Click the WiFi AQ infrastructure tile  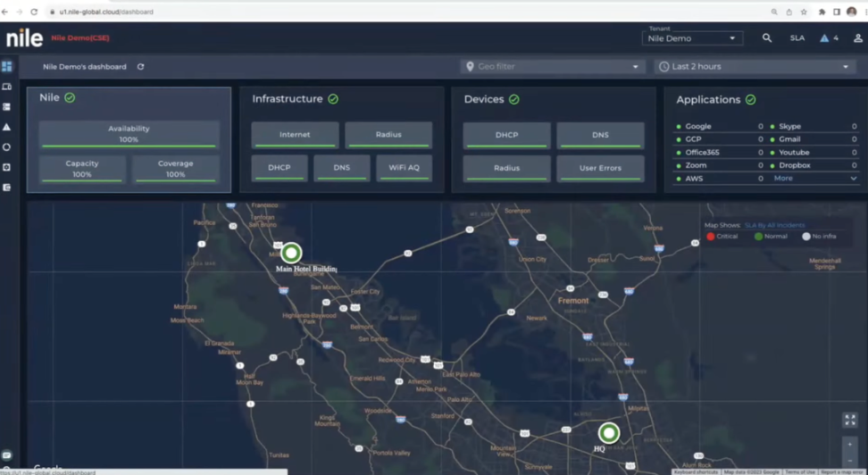pos(404,168)
